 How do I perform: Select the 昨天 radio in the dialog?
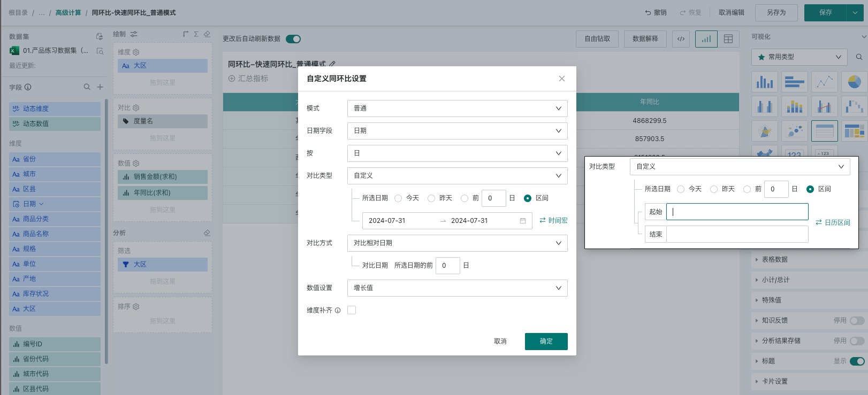431,198
